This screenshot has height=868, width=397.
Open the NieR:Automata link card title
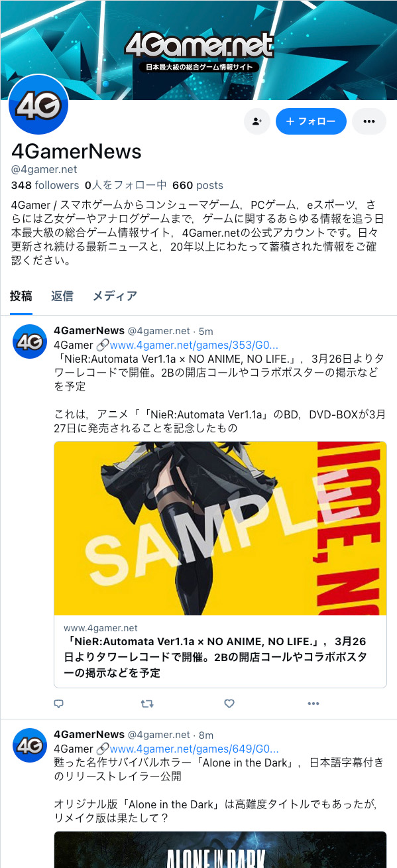215,657
